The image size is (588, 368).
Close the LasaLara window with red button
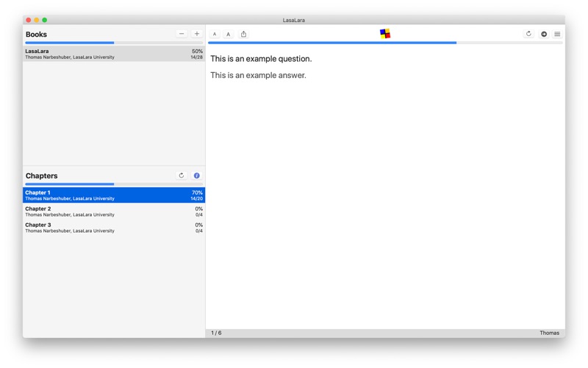[29, 20]
